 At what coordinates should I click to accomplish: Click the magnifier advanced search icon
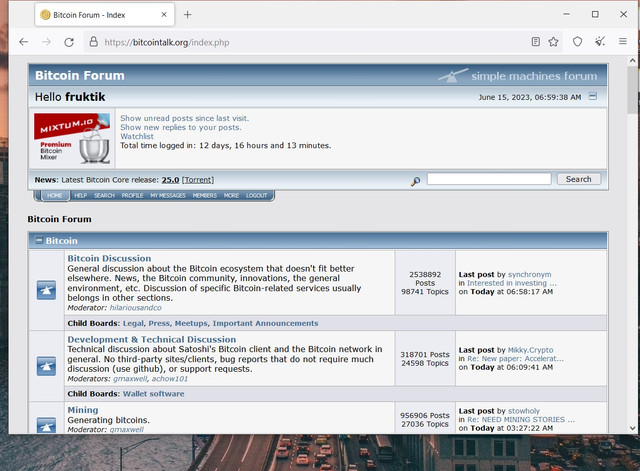point(416,181)
